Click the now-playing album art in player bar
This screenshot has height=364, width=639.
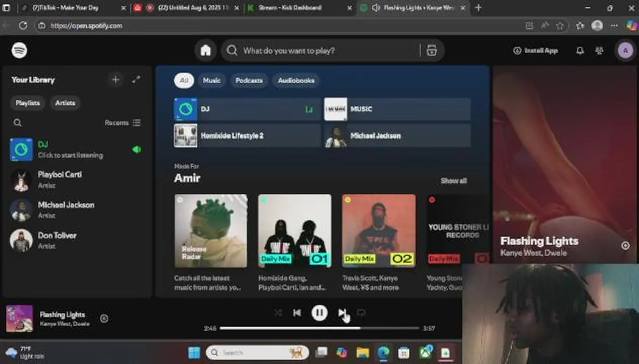pyautogui.click(x=19, y=318)
